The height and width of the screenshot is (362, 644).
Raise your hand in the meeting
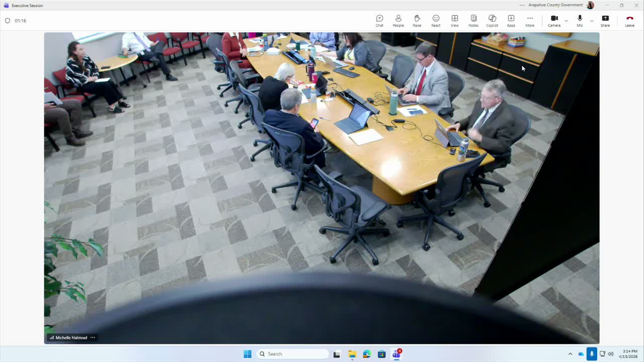417,21
